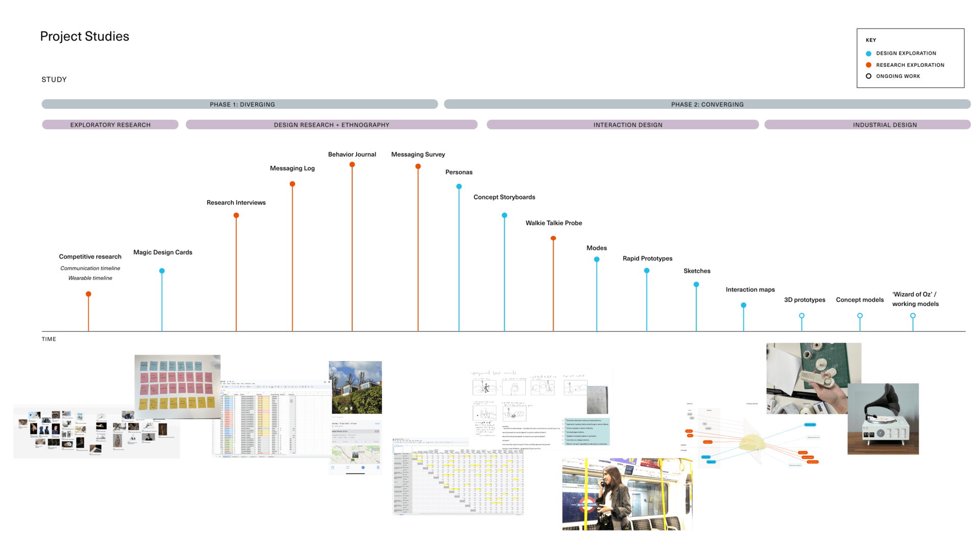This screenshot has width=980, height=553.
Task: Select the Messaging Log marker dot
Action: coord(292,184)
